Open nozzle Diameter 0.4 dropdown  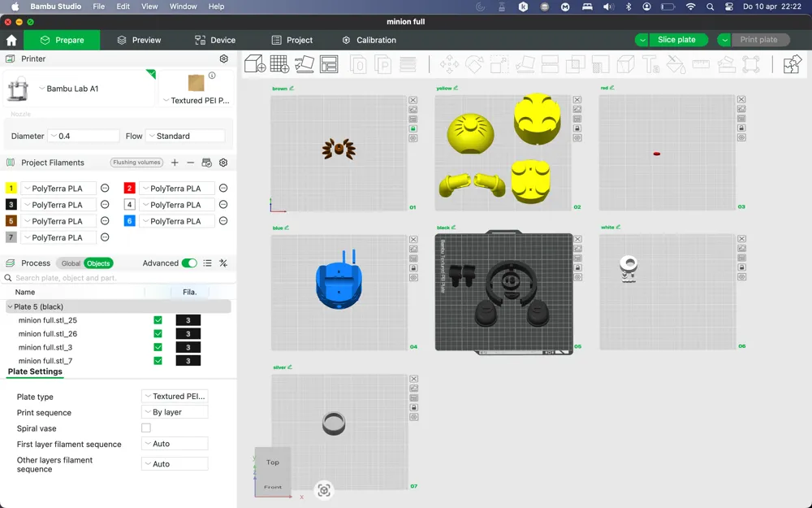[84, 136]
